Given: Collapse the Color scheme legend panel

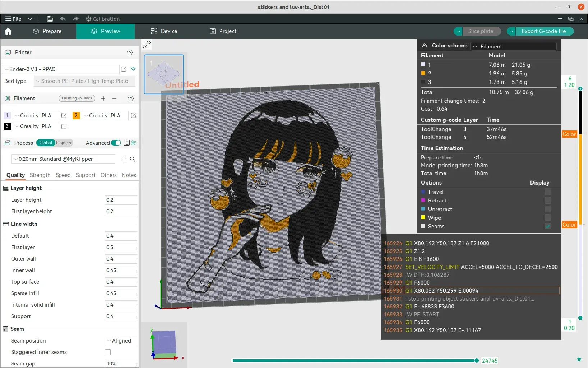Looking at the screenshot, I should [424, 46].
